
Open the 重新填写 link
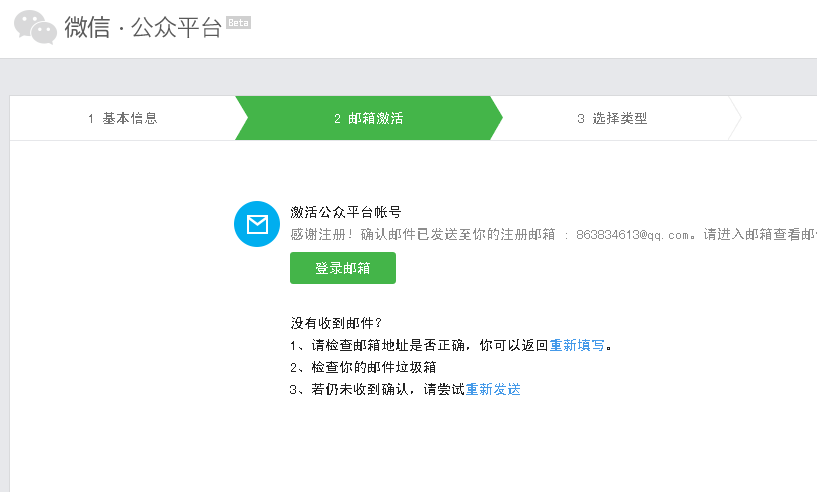coord(577,345)
